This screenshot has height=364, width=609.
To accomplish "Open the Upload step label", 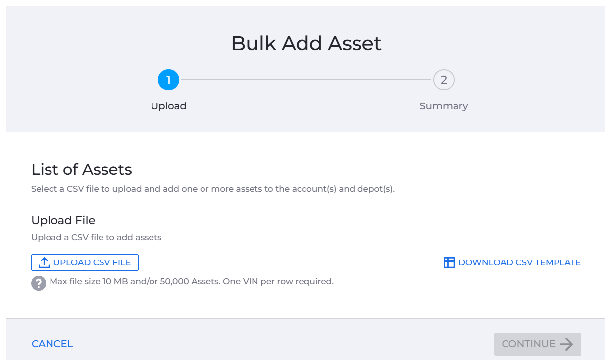I will [169, 106].
